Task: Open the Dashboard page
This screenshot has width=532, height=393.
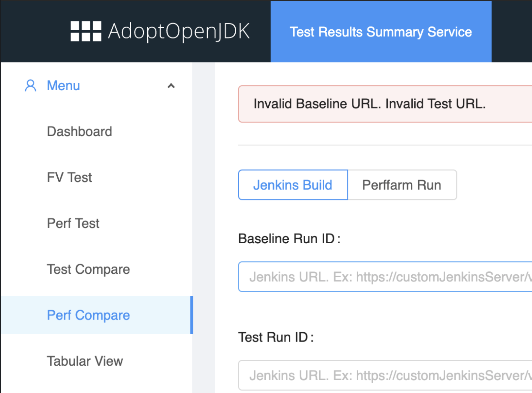Action: tap(79, 131)
